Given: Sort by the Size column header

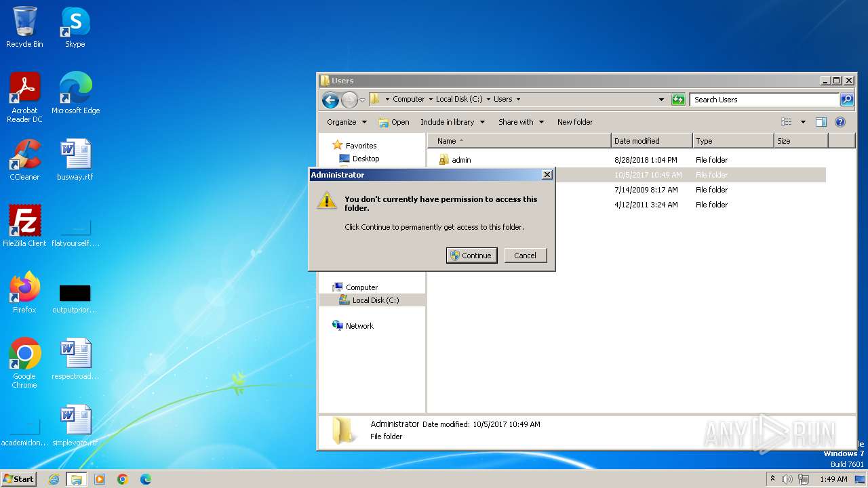Looking at the screenshot, I should (x=801, y=141).
